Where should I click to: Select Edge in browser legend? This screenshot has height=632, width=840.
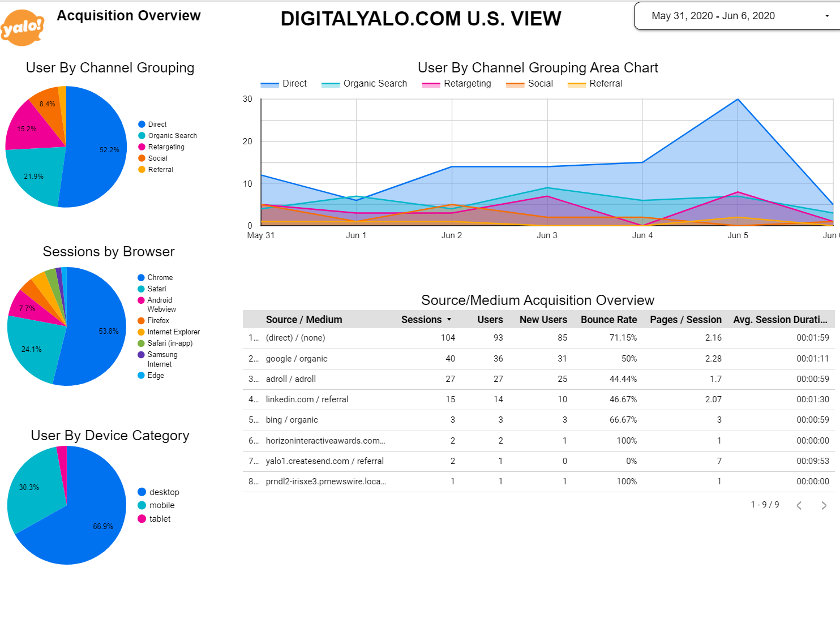(151, 376)
